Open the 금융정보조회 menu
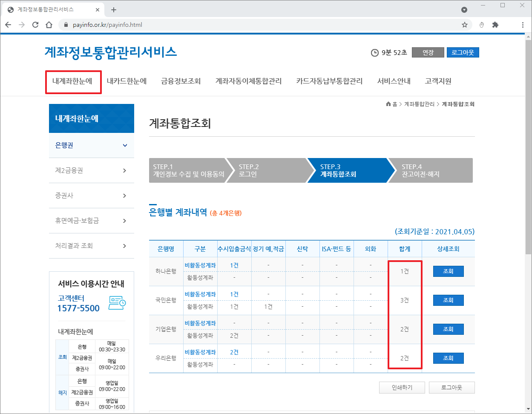Image resolution: width=532 pixels, height=414 pixels. tap(181, 81)
